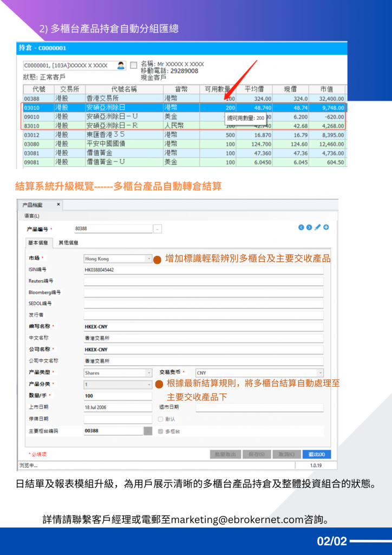Switch to the 其他信息 tab
Screen dimensions: 392x555
pyautogui.click(x=69, y=243)
